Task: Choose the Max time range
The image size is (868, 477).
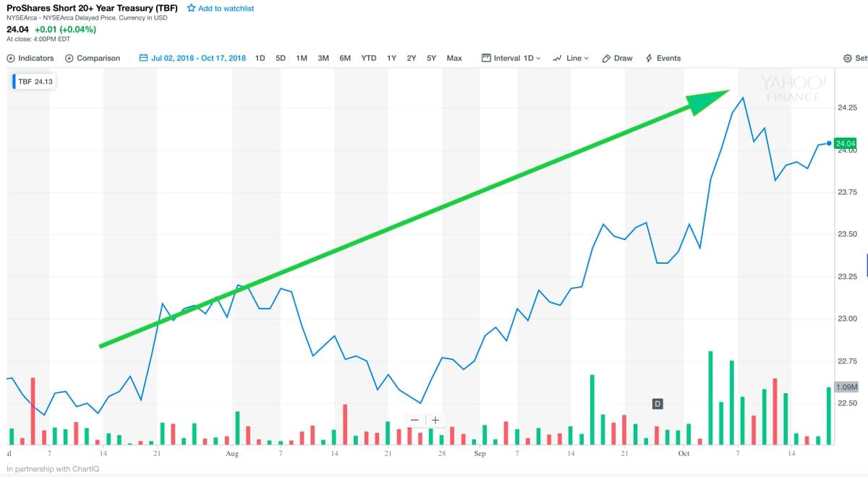Action: coord(454,58)
